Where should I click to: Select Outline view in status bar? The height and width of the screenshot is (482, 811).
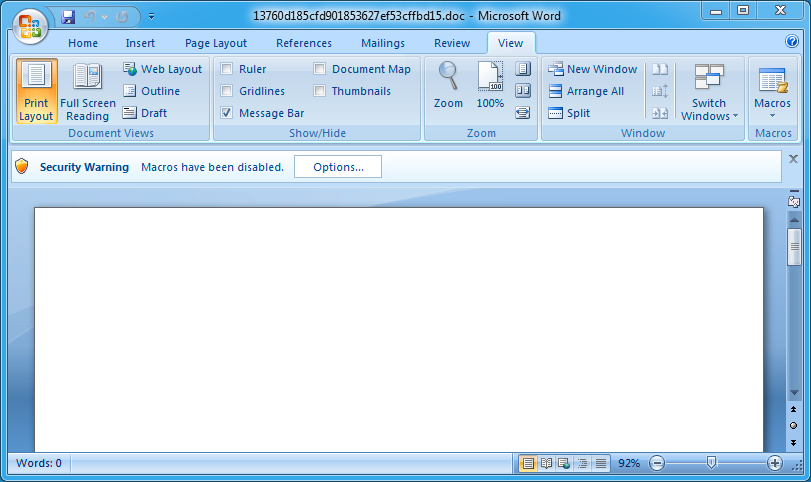point(582,463)
